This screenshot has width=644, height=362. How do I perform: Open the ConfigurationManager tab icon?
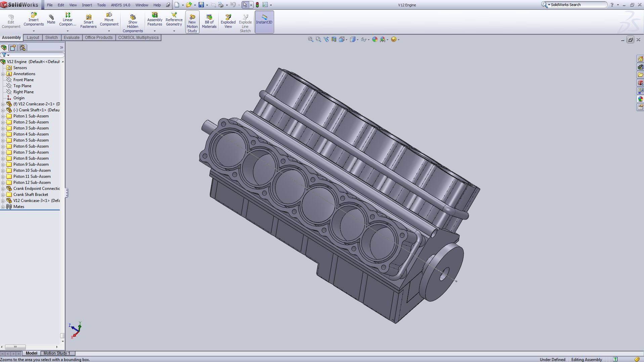pyautogui.click(x=23, y=48)
